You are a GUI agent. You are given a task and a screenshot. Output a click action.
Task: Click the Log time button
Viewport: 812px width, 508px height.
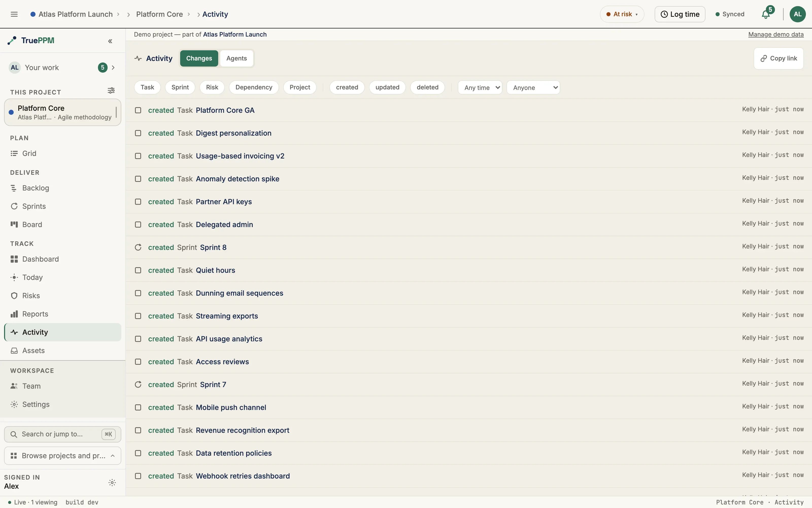680,14
